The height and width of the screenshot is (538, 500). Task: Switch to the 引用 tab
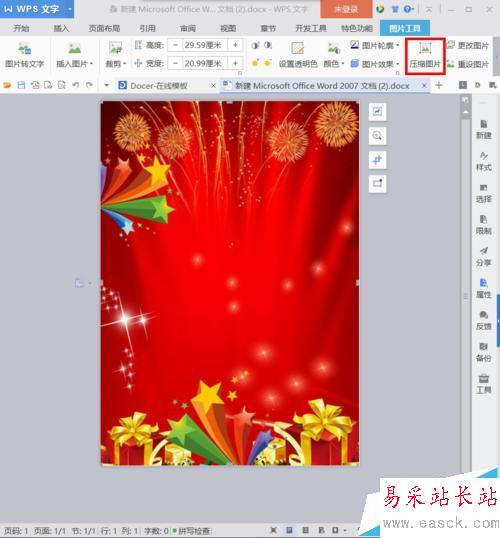click(148, 28)
